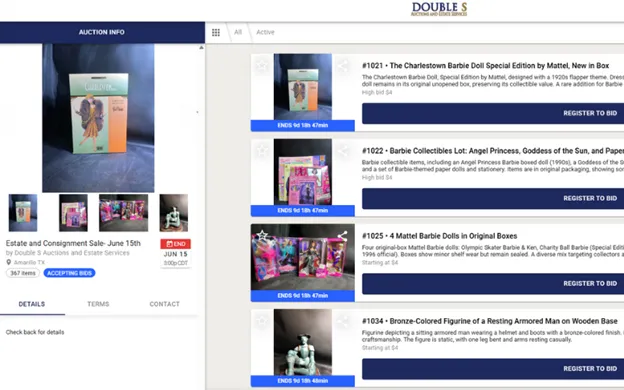Open lot #1021 Charlestown Barbie title
The height and width of the screenshot is (390, 624).
click(x=486, y=66)
